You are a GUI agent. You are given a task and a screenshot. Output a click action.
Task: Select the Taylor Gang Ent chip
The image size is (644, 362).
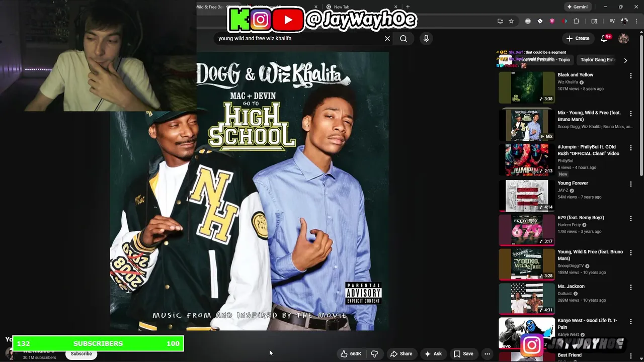(x=597, y=60)
